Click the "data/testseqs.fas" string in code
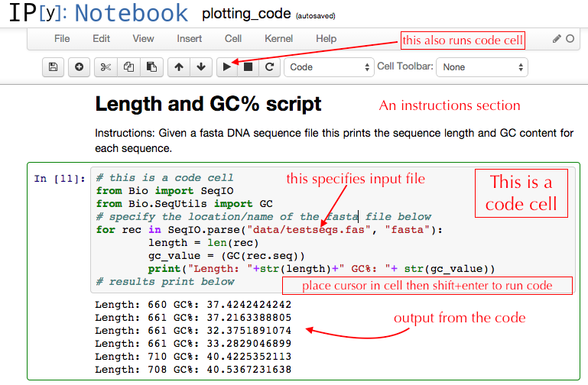Viewport: 588px width, 385px height. click(309, 230)
